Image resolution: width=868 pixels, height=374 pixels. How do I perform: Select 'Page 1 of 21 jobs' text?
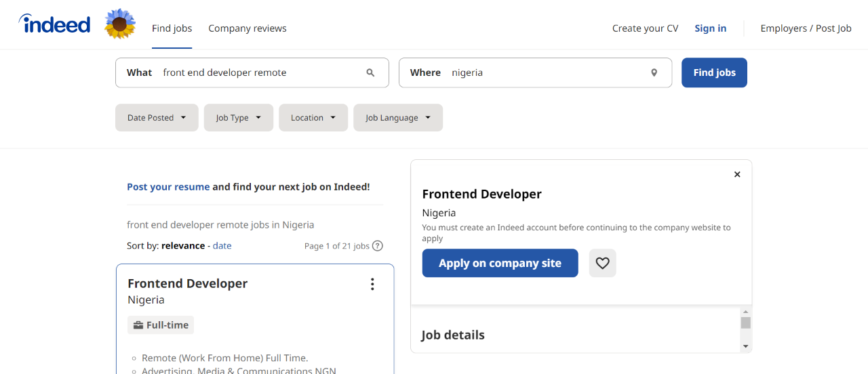click(337, 246)
